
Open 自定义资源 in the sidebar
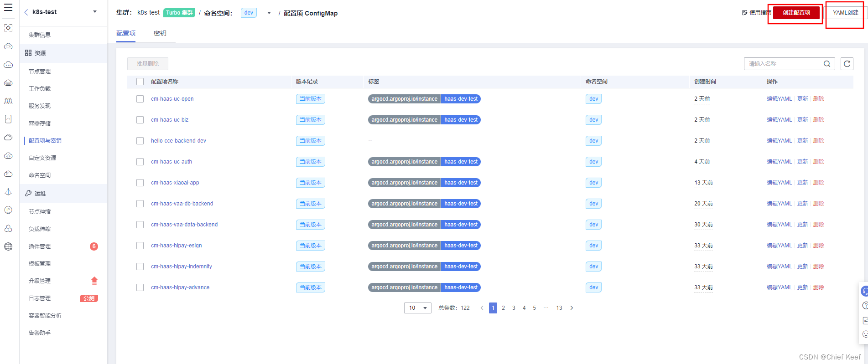[42, 158]
